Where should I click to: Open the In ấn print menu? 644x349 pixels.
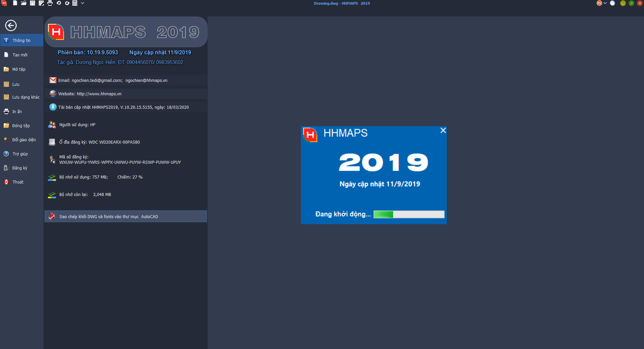[22, 111]
